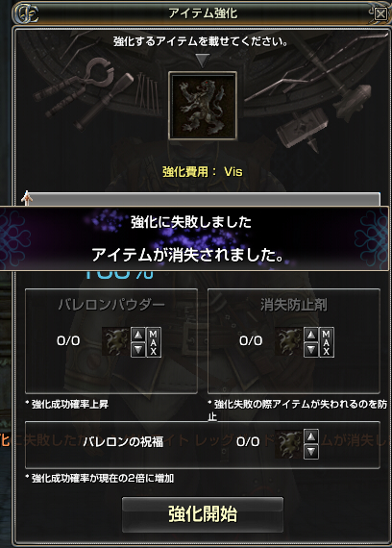Start enhancement with the 強化開始 button
392x548 pixels.
203,514
